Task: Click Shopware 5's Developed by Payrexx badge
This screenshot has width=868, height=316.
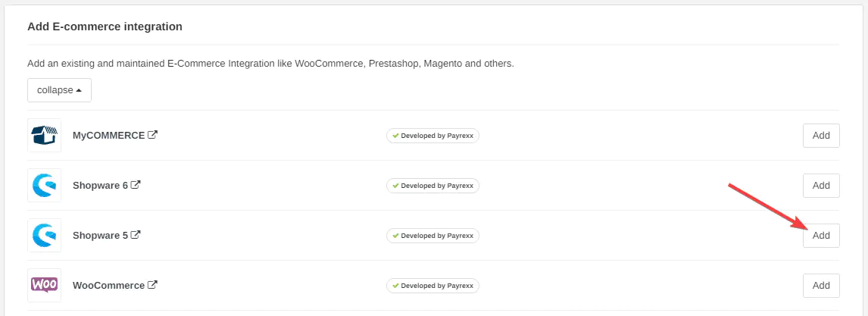Action: [x=432, y=236]
